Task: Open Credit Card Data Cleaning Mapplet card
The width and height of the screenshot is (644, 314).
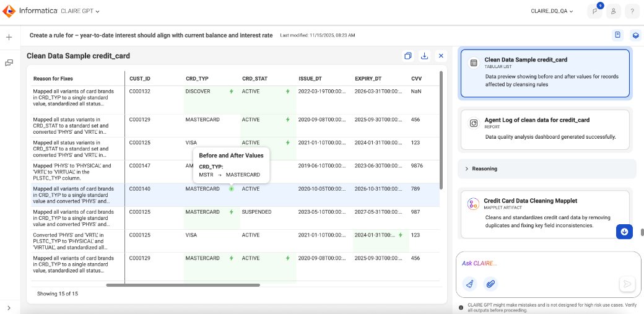Action: click(x=545, y=214)
